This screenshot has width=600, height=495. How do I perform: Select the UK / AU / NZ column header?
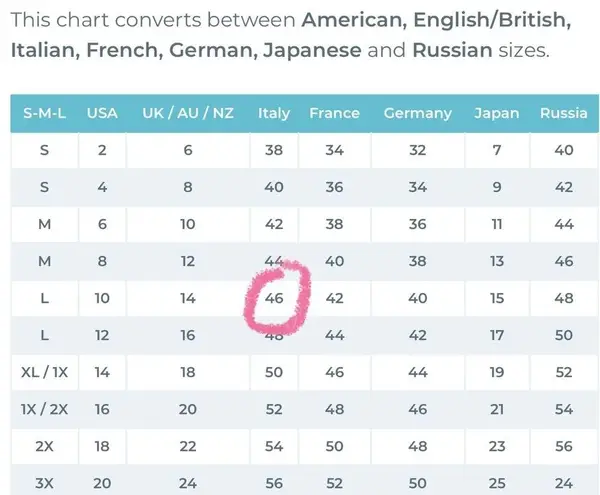pyautogui.click(x=188, y=113)
